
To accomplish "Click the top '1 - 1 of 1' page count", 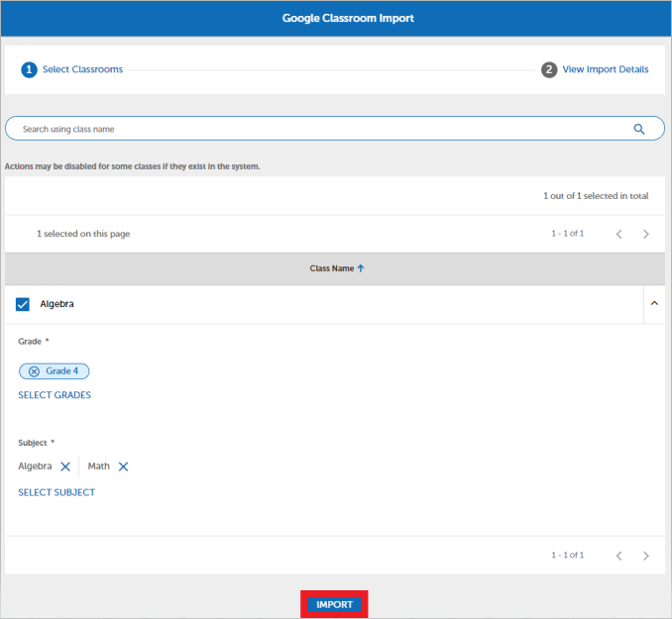I will pos(567,234).
